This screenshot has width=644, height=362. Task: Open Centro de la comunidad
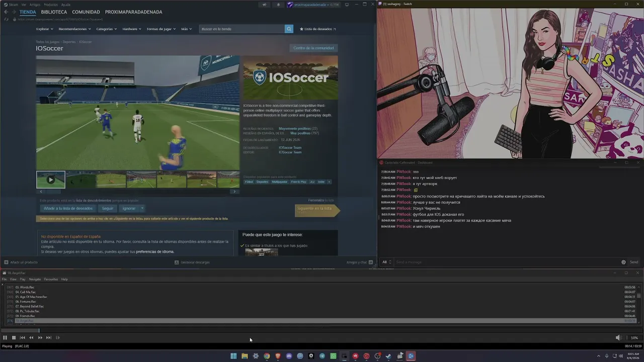click(313, 48)
